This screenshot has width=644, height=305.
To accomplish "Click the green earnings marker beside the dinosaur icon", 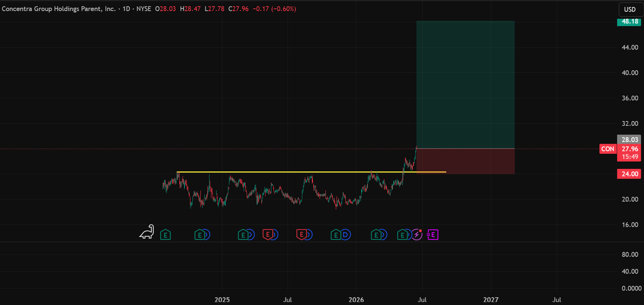I will [x=166, y=234].
